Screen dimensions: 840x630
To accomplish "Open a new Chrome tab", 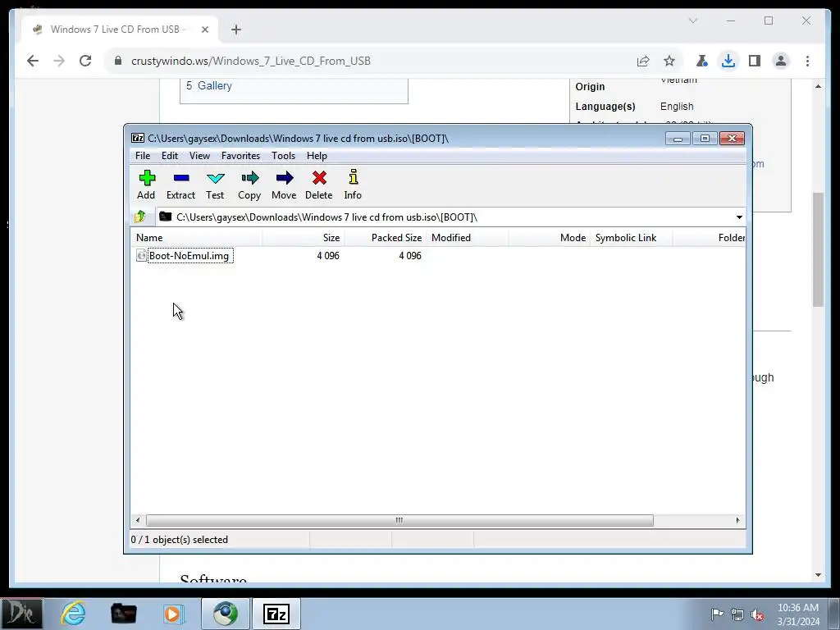I will pos(236,30).
